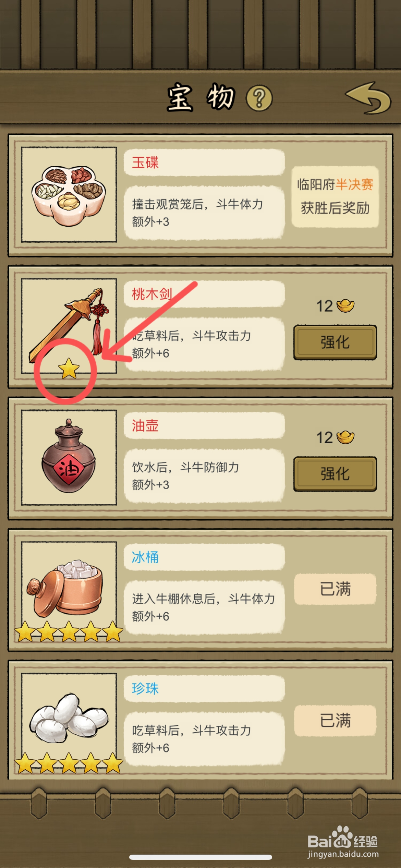The image size is (401, 868).
Task: Tap the 已满 label for 珍珠
Action: click(x=335, y=720)
